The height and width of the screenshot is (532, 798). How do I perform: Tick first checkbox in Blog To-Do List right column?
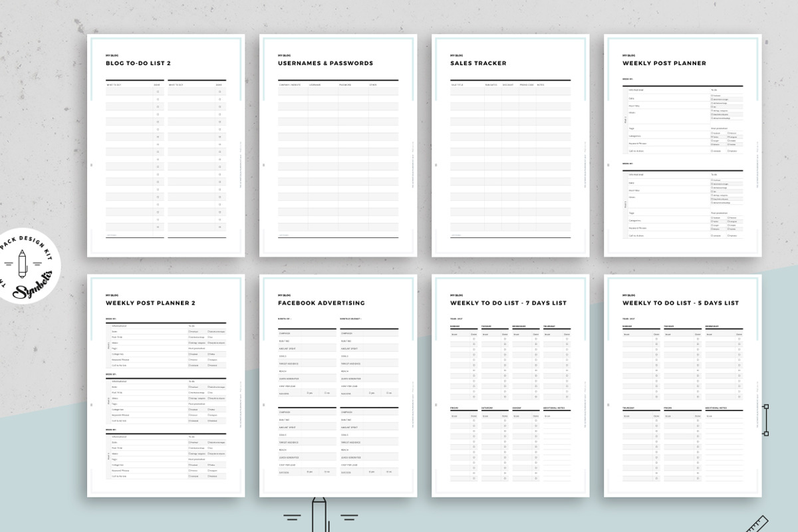click(x=219, y=92)
